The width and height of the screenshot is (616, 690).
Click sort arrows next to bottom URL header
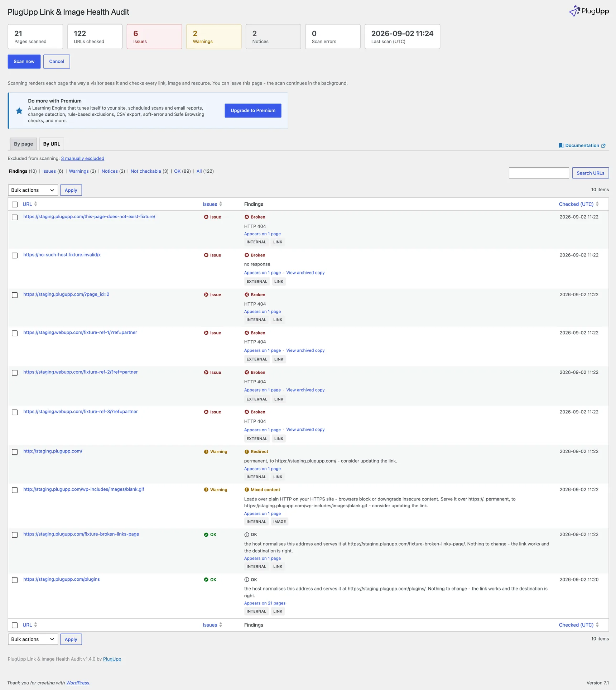coord(35,625)
